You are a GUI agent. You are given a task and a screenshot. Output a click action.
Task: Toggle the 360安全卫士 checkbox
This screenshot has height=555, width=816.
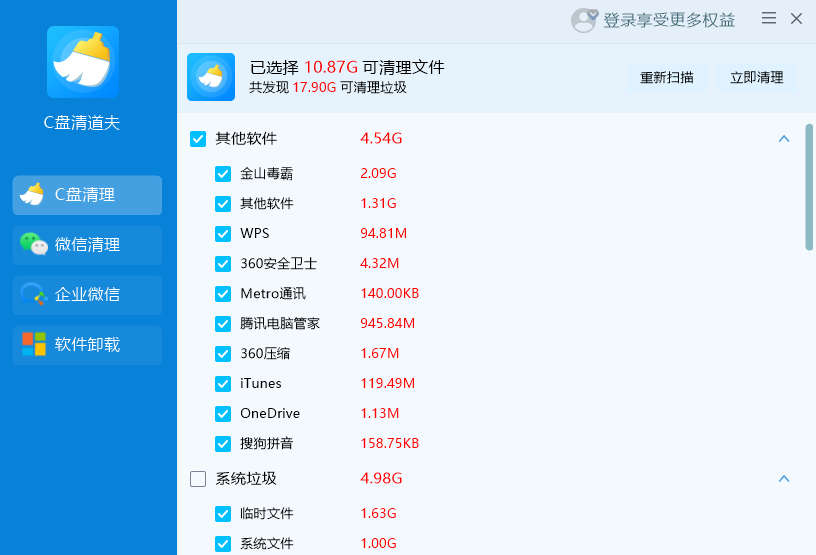click(x=223, y=264)
